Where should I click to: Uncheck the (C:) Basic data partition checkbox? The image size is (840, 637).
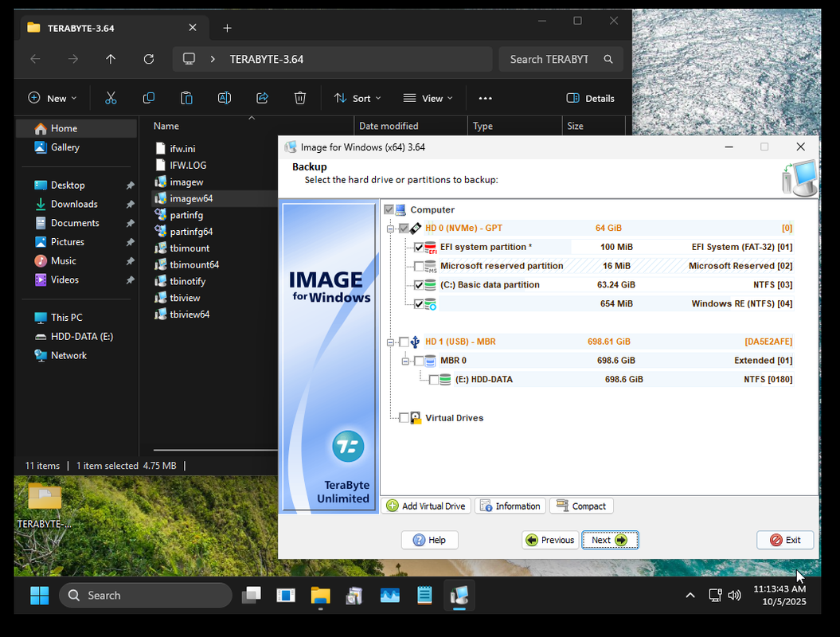(x=419, y=285)
